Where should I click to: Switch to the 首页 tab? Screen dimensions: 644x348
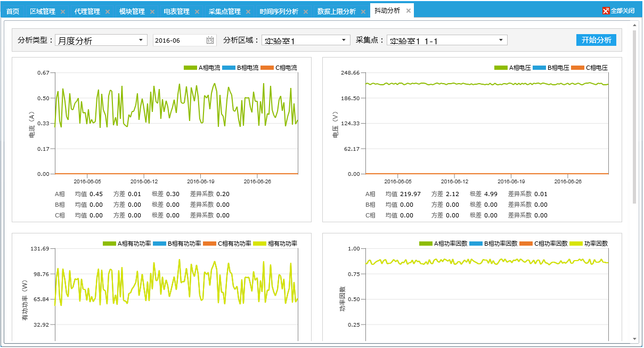click(13, 11)
